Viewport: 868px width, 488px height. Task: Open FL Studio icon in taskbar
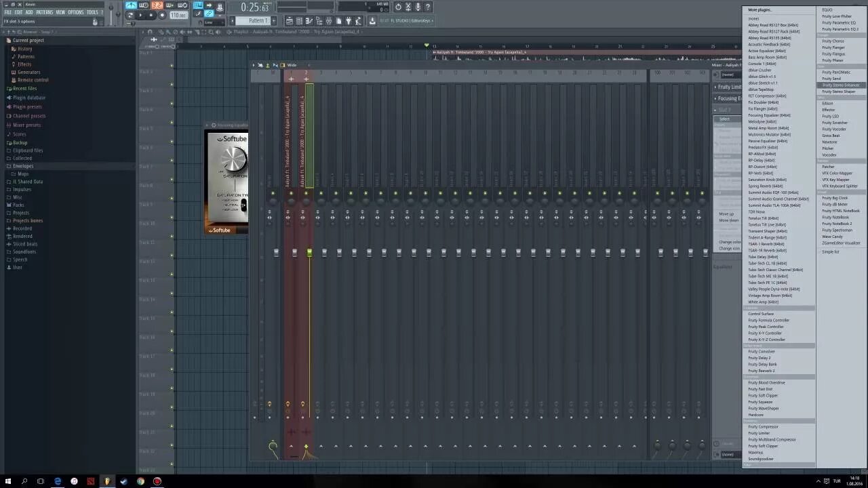107,481
